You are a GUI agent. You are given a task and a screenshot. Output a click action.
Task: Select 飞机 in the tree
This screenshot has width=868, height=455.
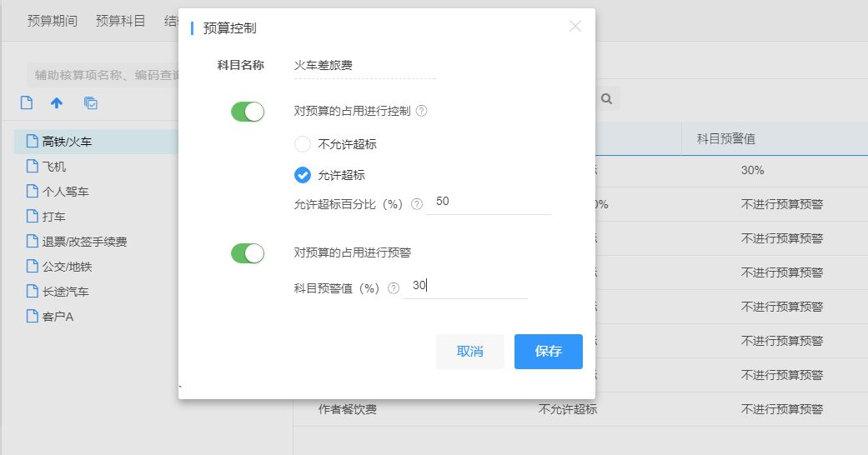click(x=54, y=167)
